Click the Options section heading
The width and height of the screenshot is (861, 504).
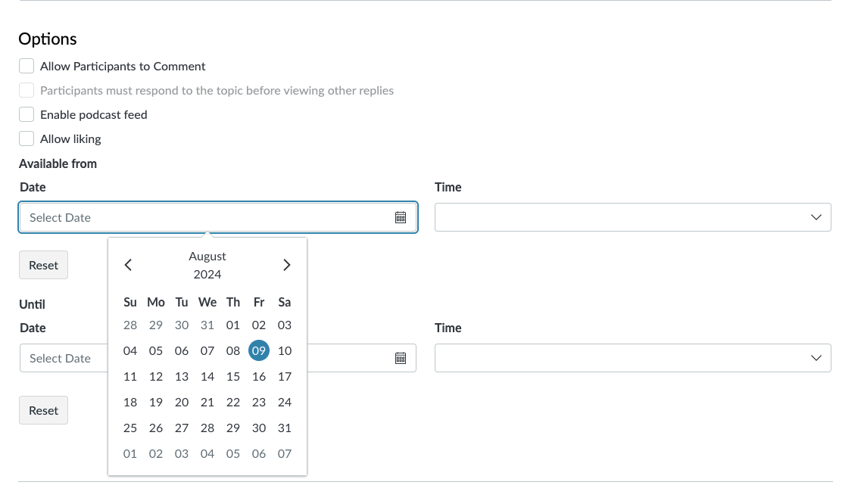48,39
